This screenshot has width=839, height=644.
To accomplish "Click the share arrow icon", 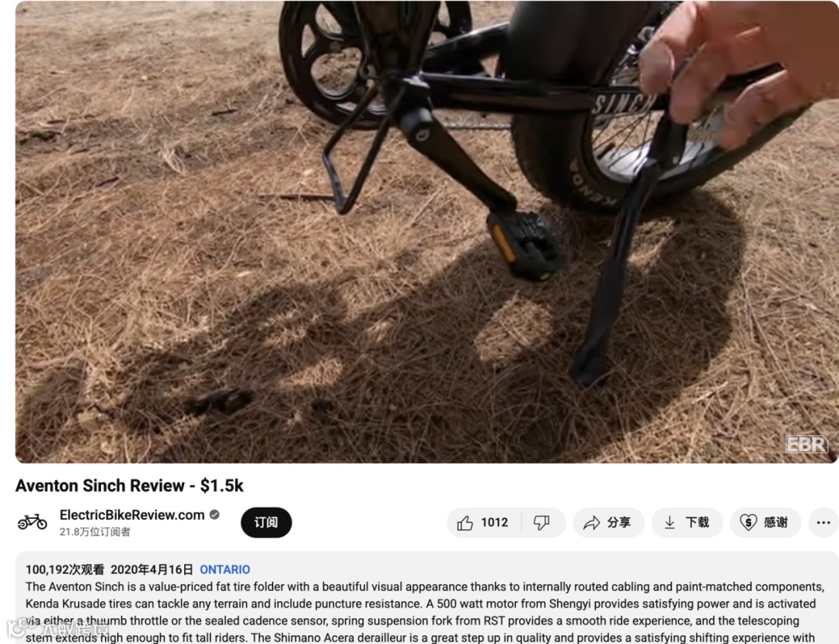I will click(591, 523).
